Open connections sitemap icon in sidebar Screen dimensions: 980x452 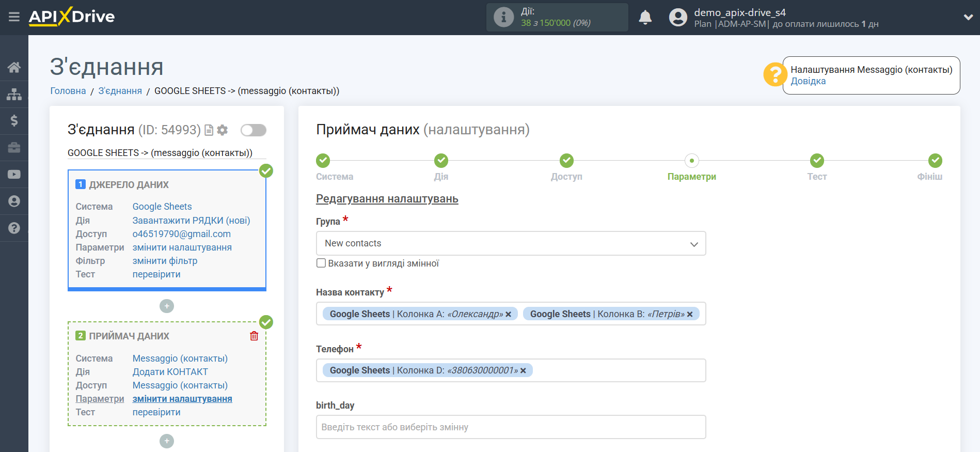14,94
